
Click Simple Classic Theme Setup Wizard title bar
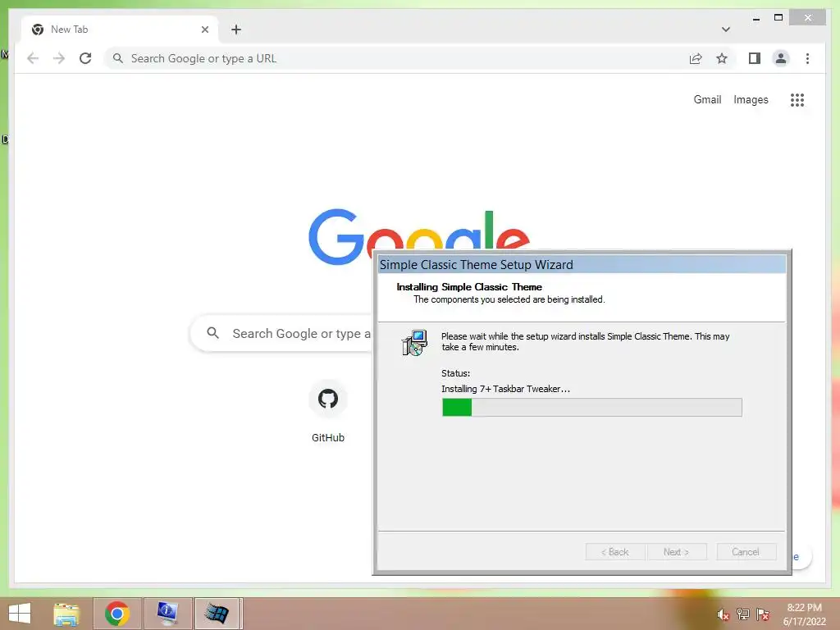coord(582,265)
